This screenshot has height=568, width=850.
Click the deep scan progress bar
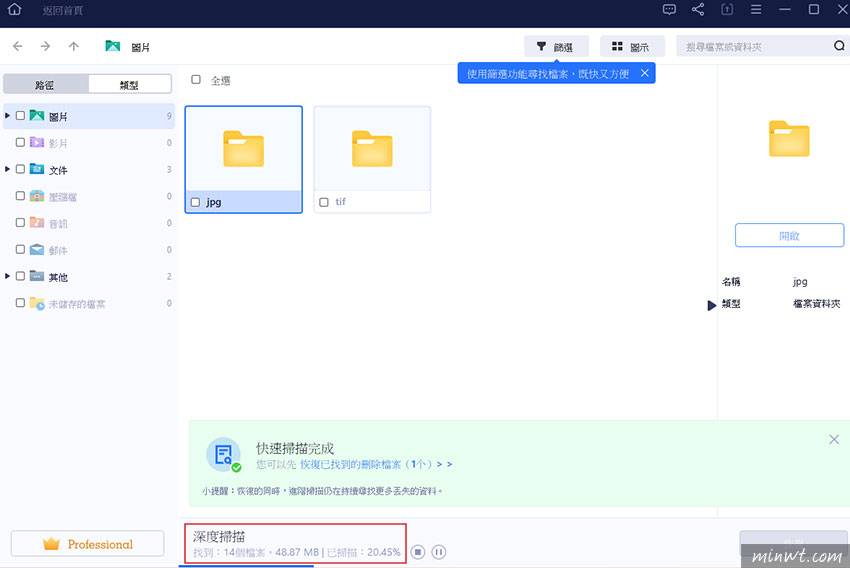point(246,566)
